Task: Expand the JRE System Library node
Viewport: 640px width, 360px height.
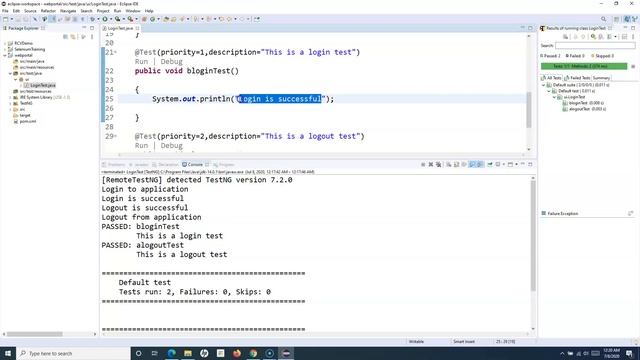Action: (x=10, y=98)
